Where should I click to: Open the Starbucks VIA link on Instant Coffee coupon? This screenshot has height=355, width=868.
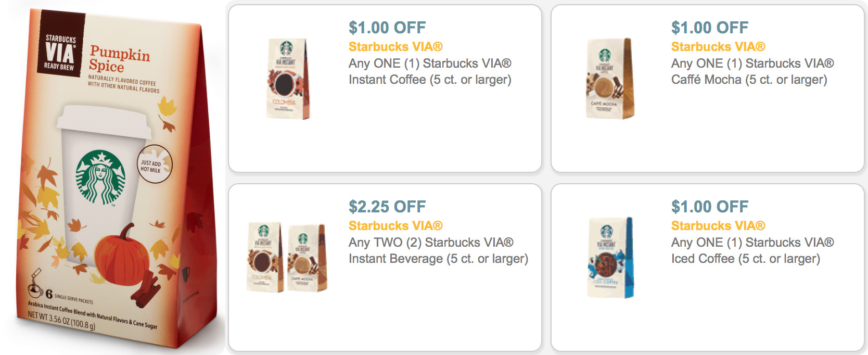click(395, 46)
